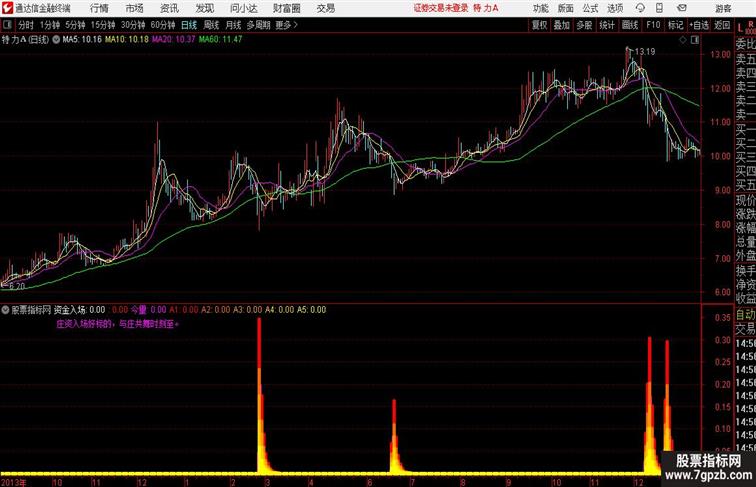Click the 游客 guest account label
Screen dimensions: 756x487
pos(723,8)
